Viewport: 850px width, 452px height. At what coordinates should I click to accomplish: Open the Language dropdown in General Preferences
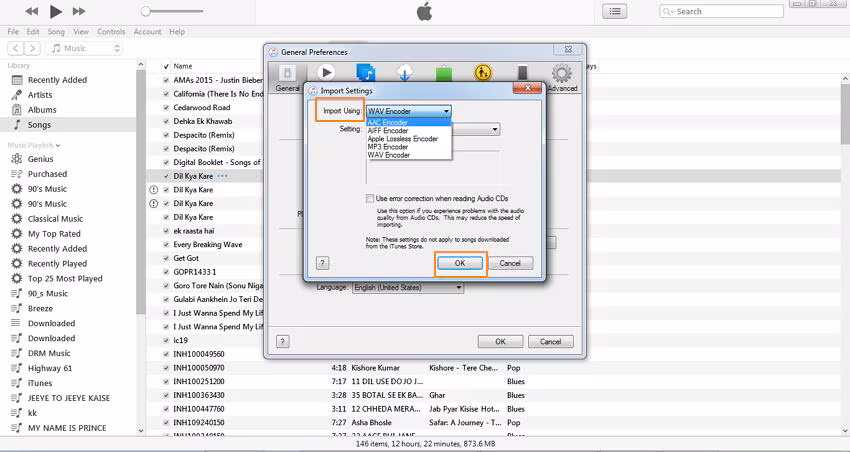pyautogui.click(x=408, y=287)
